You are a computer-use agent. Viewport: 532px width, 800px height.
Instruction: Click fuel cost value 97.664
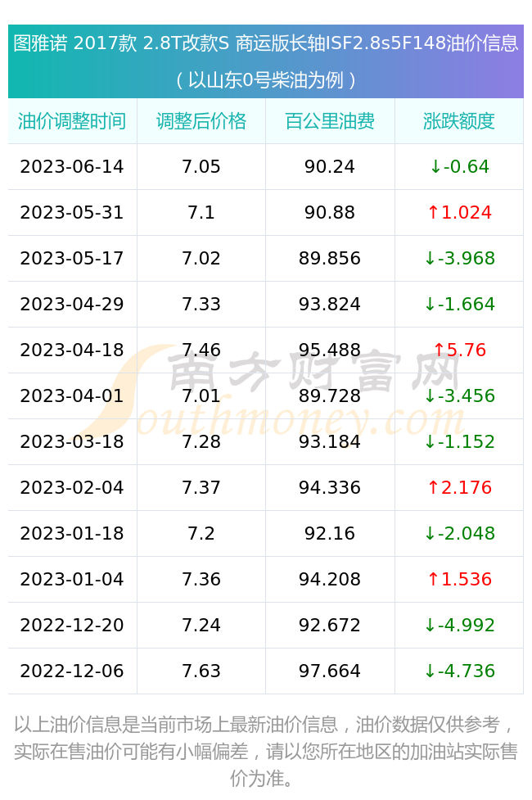click(x=330, y=672)
